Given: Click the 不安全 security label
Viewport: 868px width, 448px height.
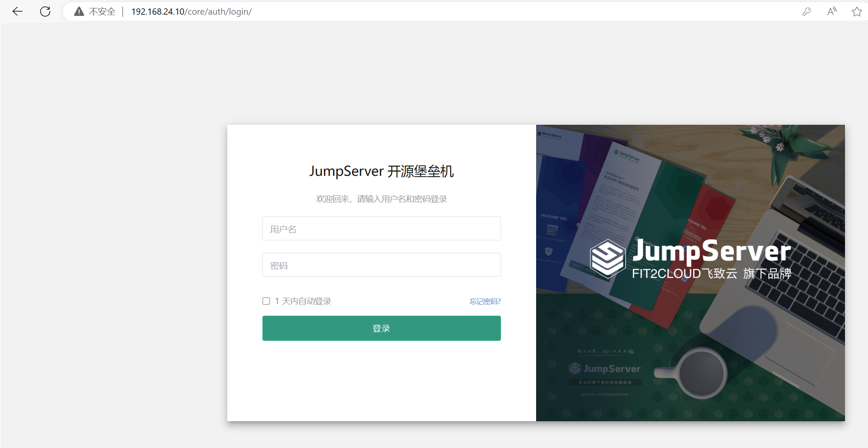Looking at the screenshot, I should (102, 12).
